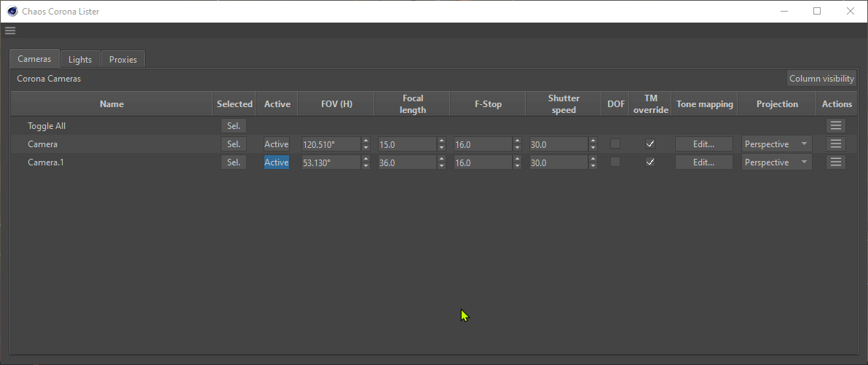
Task: Decrease Camera.1 shutter speed with down arrow
Action: [593, 166]
